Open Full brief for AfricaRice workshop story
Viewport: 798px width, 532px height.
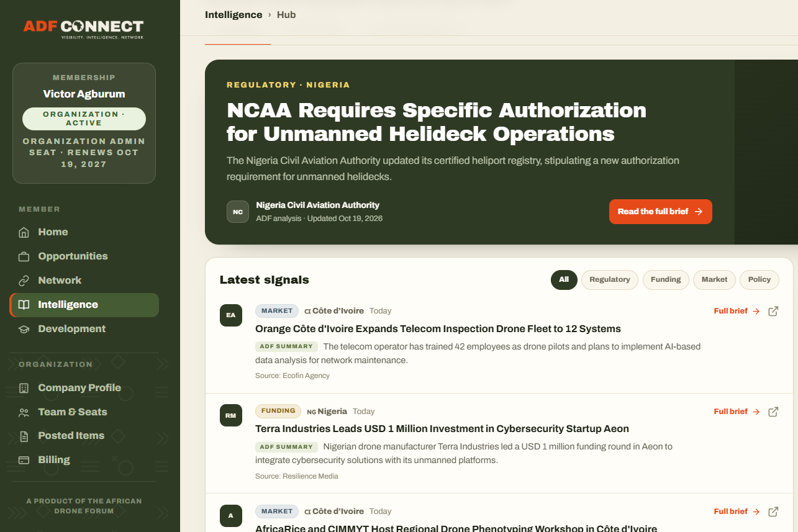[737, 512]
